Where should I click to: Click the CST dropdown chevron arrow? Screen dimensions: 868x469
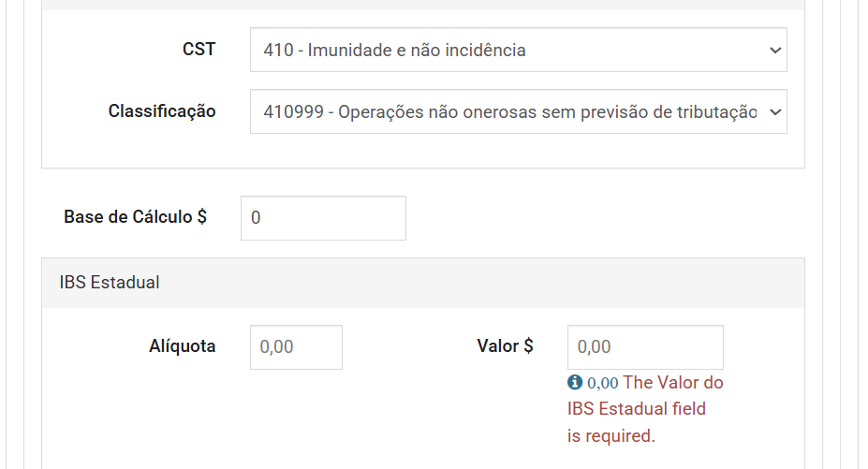pos(774,51)
